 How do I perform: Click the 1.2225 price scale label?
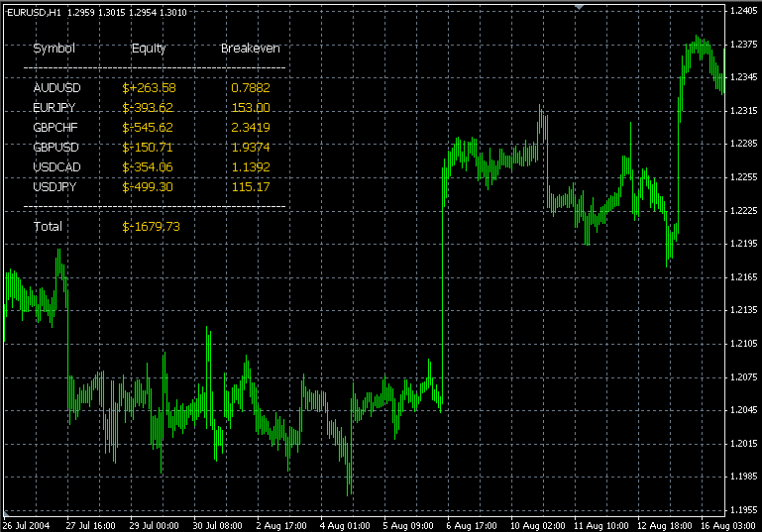[744, 211]
